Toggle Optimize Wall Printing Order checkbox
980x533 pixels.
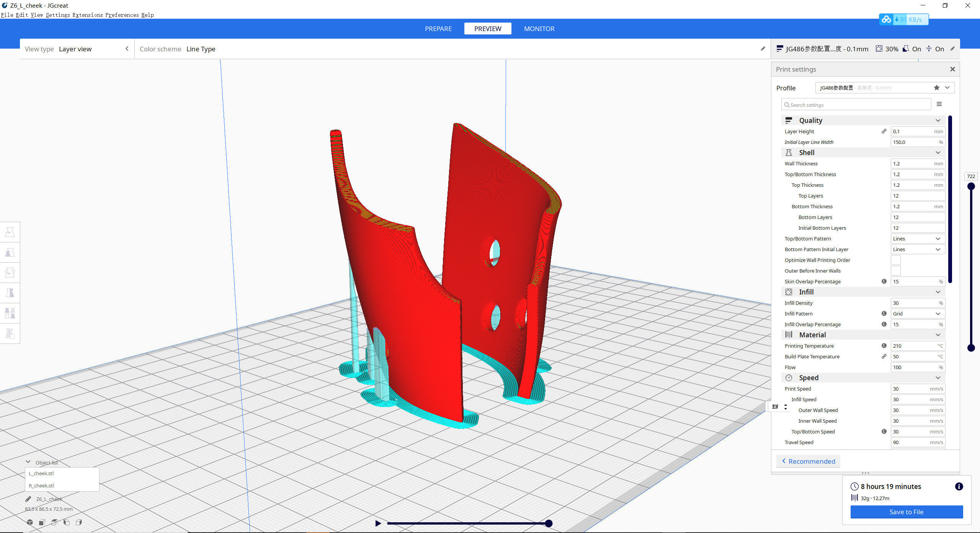pyautogui.click(x=896, y=260)
